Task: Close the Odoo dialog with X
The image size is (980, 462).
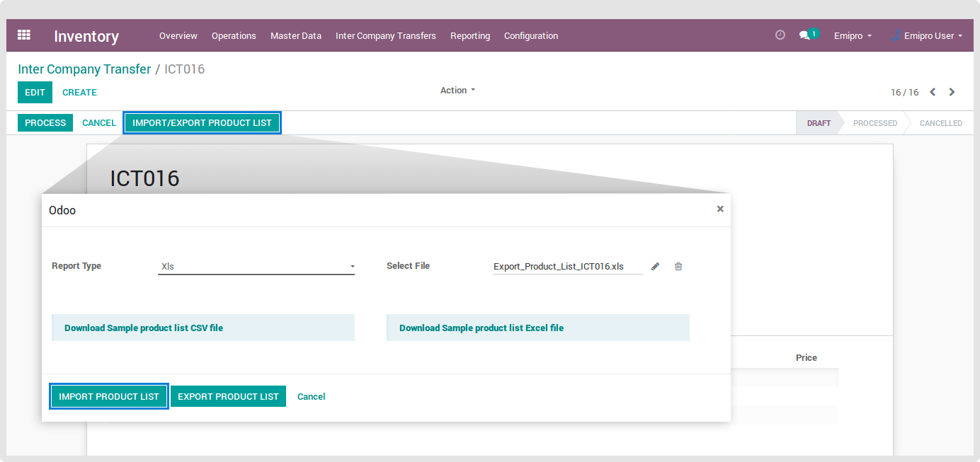Action: pos(720,209)
